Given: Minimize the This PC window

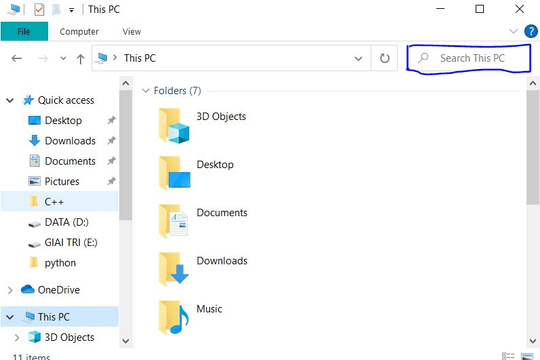Looking at the screenshot, I should [x=440, y=9].
